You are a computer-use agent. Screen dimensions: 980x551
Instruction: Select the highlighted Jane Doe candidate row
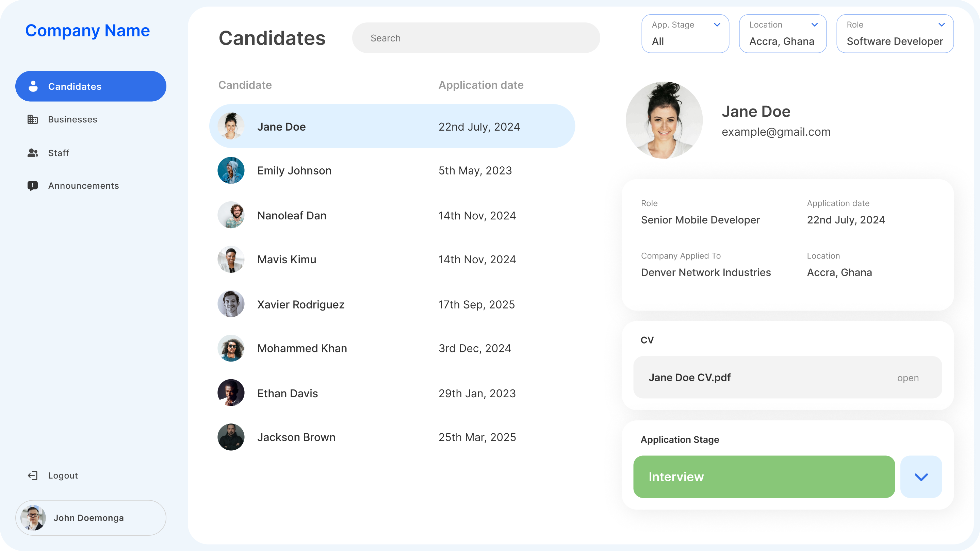point(392,126)
